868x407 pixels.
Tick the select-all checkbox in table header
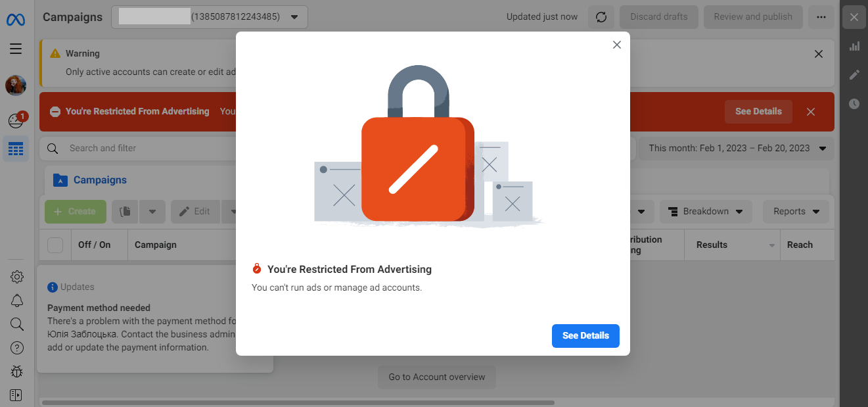(55, 245)
